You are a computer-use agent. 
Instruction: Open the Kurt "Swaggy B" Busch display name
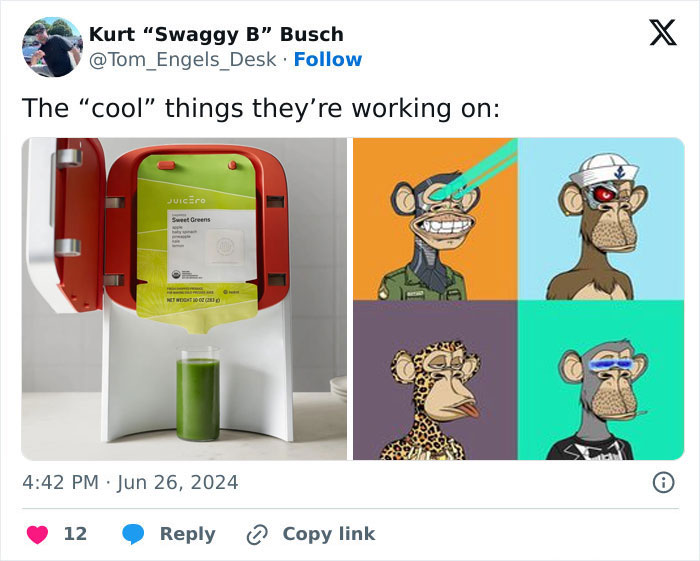[217, 34]
